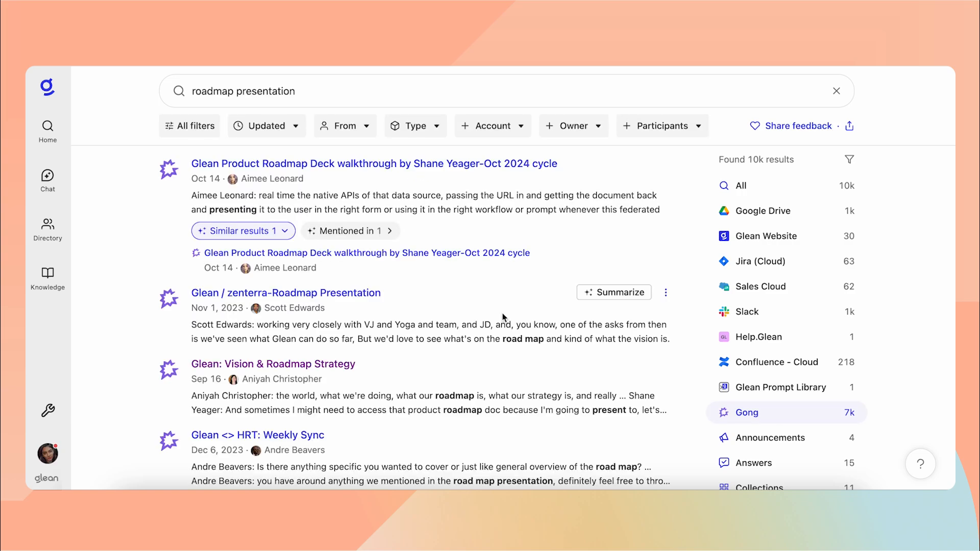980x551 pixels.
Task: Click the Glean logo in the sidebar
Action: click(x=47, y=87)
